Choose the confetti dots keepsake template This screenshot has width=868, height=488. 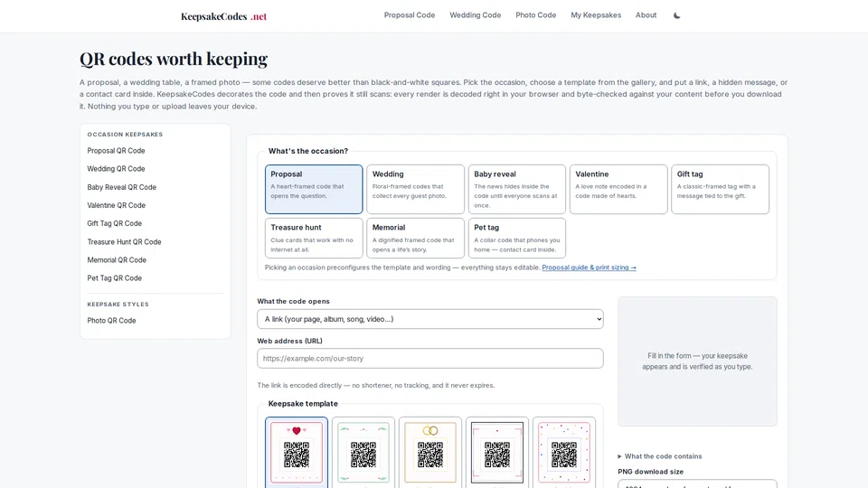point(564,453)
